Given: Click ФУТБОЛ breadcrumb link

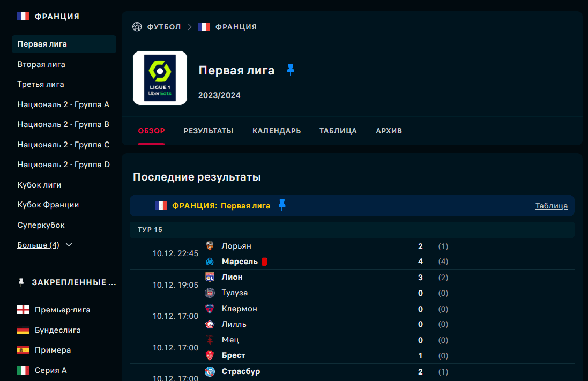Looking at the screenshot, I should pyautogui.click(x=164, y=27).
